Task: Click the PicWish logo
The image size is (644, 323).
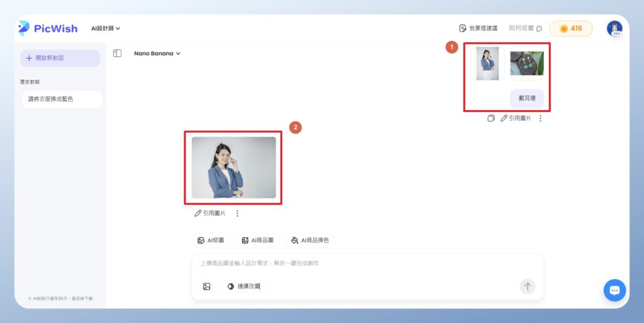Action: tap(48, 28)
